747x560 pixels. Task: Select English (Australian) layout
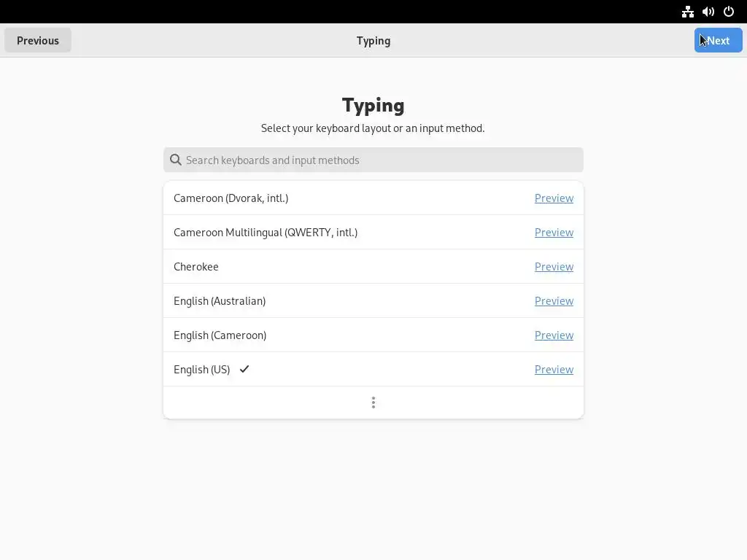(220, 300)
